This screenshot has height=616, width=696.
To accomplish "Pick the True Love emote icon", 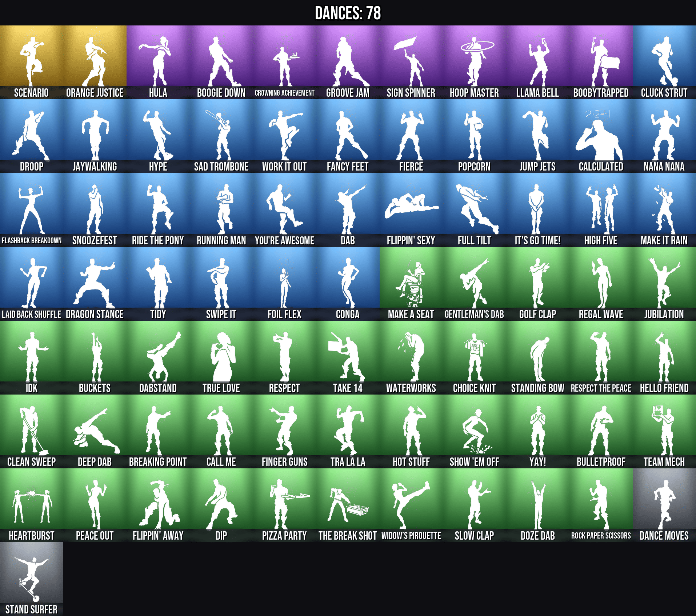I will pos(221,357).
